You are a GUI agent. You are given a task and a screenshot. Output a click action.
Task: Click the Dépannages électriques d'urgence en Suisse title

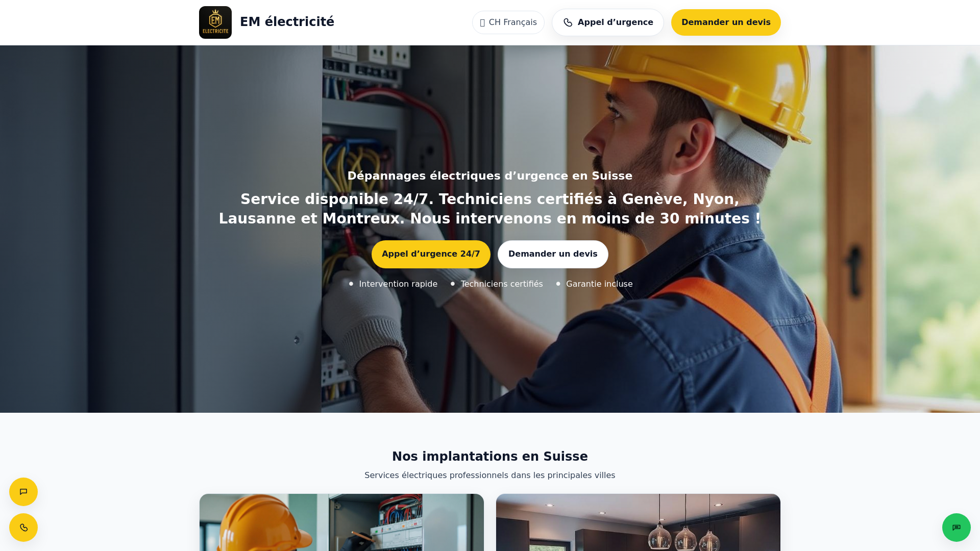490,176
